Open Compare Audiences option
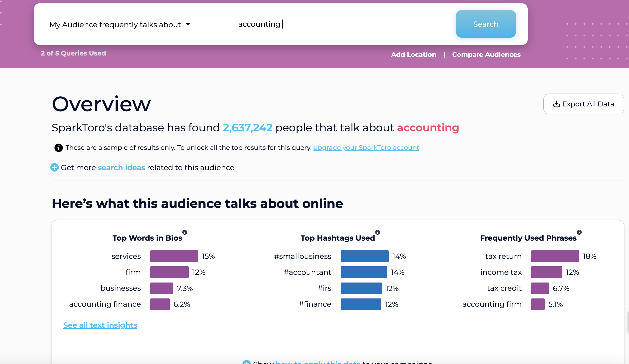The height and width of the screenshot is (364, 629). click(x=486, y=54)
